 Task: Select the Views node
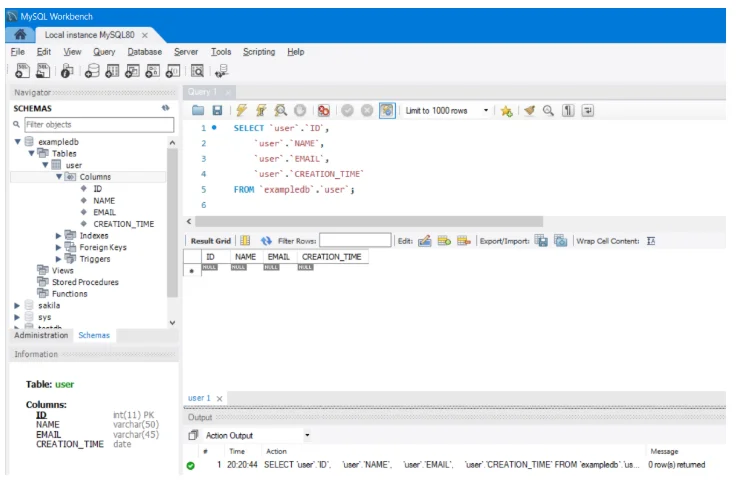tap(63, 270)
